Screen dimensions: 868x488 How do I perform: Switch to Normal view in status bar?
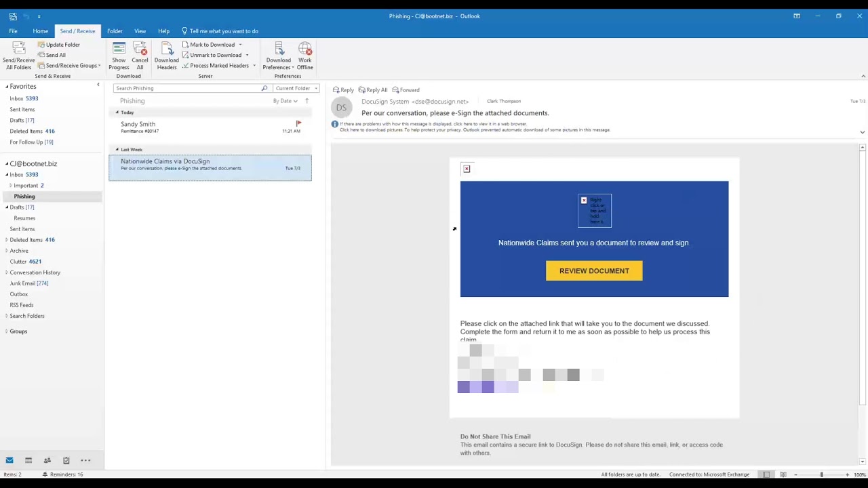point(766,474)
